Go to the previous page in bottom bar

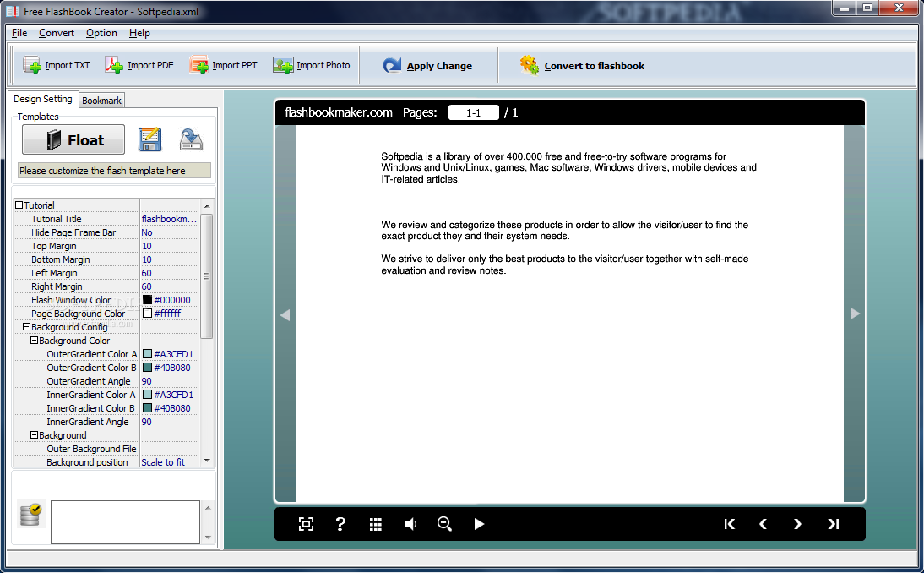point(764,524)
